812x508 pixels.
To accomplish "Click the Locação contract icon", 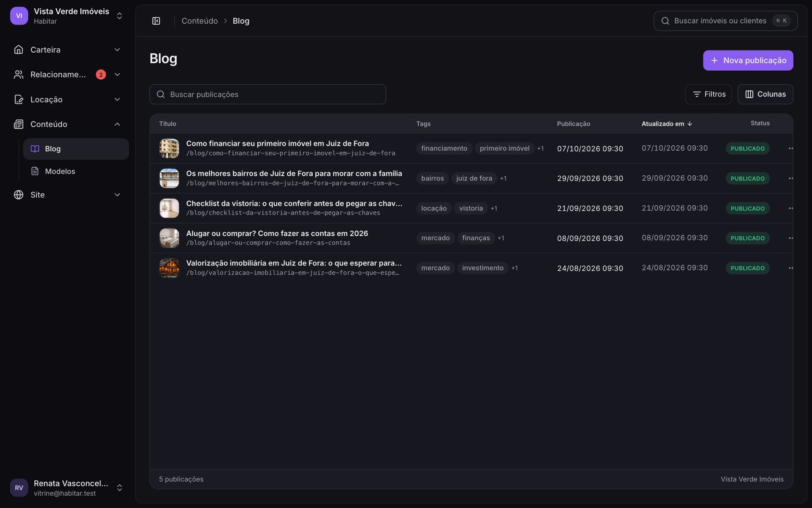I will pos(19,99).
